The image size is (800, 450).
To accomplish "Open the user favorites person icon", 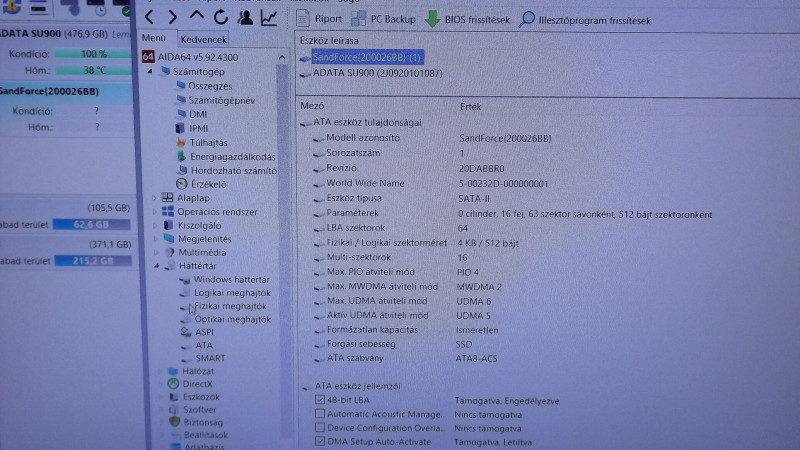I will click(245, 17).
